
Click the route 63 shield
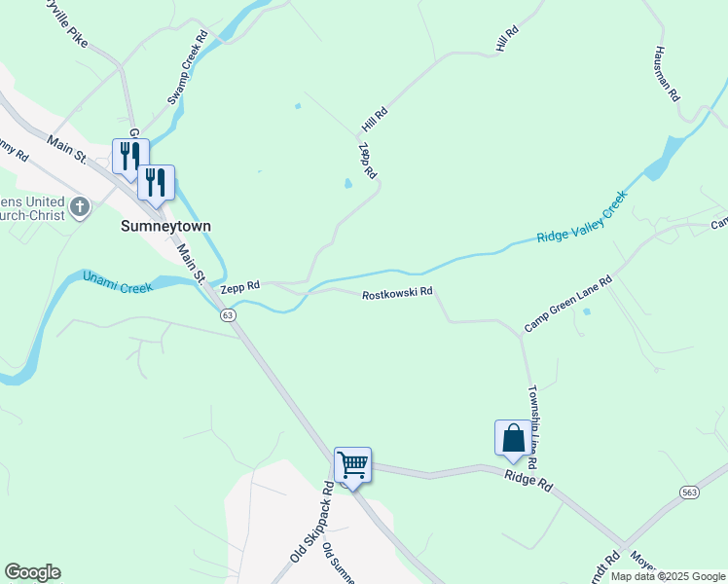228,315
